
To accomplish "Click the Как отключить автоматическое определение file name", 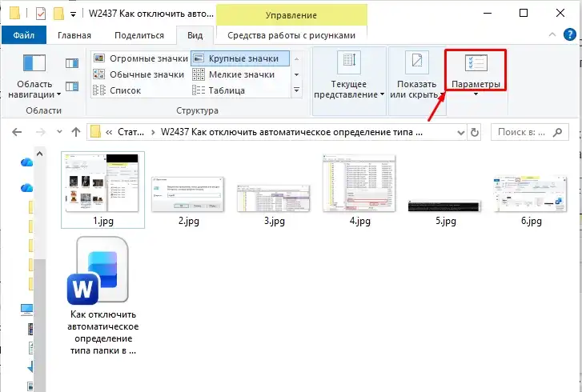I will tap(102, 332).
